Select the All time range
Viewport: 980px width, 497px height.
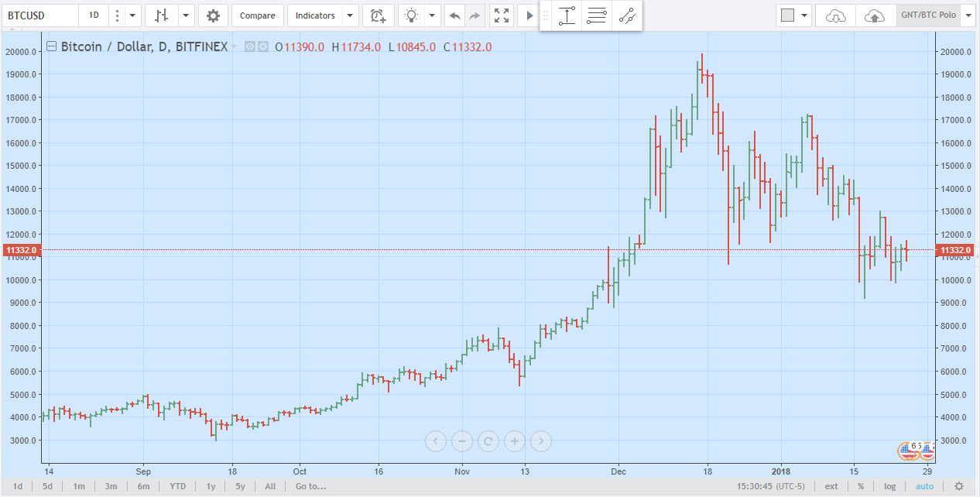[270, 486]
